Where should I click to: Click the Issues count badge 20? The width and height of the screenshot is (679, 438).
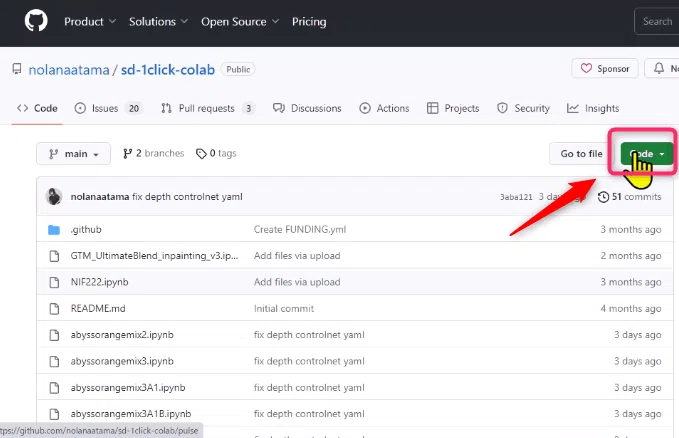pyautogui.click(x=134, y=108)
